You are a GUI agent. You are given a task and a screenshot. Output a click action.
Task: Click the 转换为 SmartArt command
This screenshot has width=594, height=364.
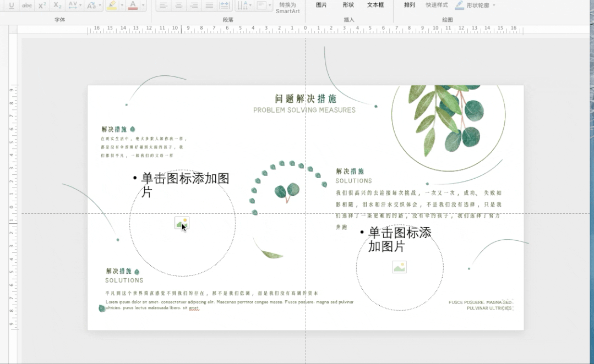pos(288,8)
